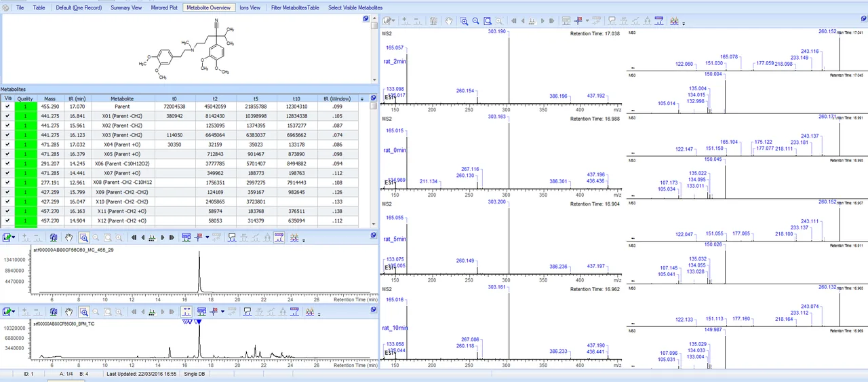Image resolution: width=868 pixels, height=382 pixels.
Task: Open dropdown arrow beside red flag in MS2 toolbar
Action: point(587,21)
